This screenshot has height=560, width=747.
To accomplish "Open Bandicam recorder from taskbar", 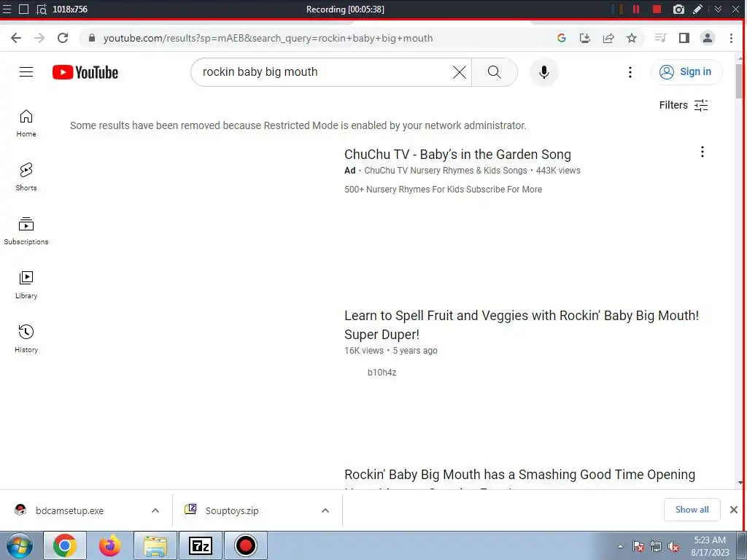I will [x=246, y=545].
